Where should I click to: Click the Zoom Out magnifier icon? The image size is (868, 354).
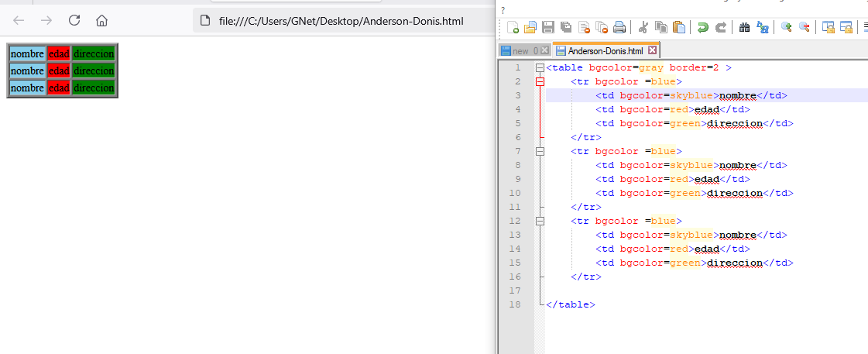pyautogui.click(x=804, y=27)
